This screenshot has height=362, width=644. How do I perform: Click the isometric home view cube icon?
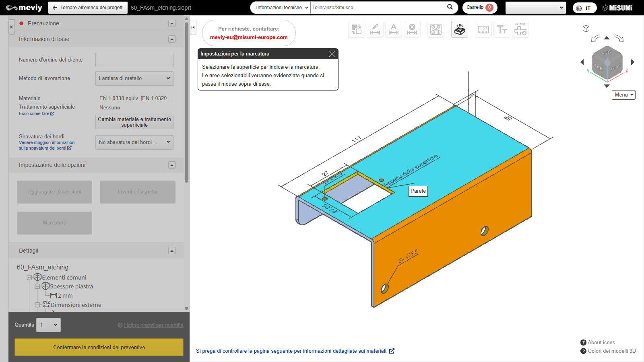pos(586,29)
